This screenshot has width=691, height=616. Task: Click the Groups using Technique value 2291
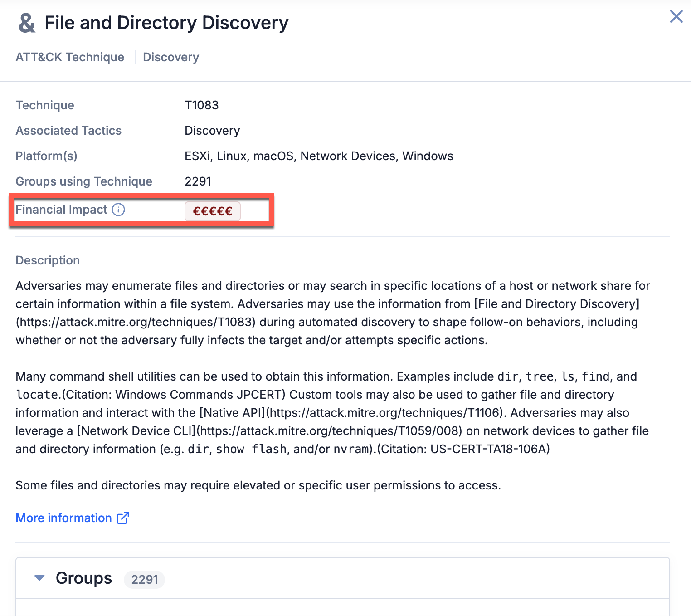pyautogui.click(x=198, y=181)
